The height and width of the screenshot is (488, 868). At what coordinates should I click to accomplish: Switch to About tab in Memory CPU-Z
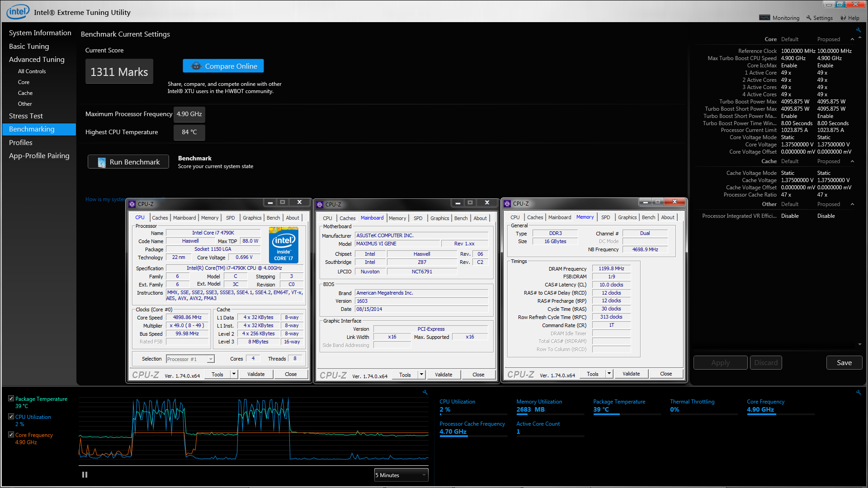[668, 217]
